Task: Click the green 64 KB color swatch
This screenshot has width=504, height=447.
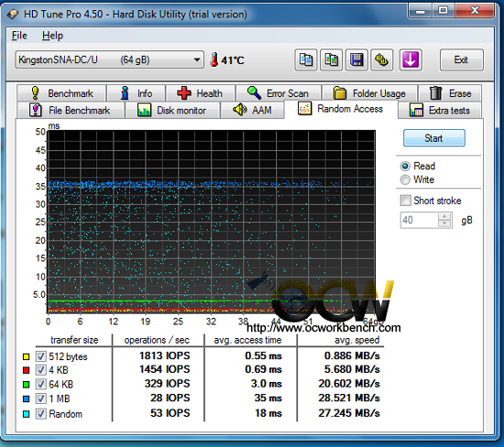Action: coord(26,385)
